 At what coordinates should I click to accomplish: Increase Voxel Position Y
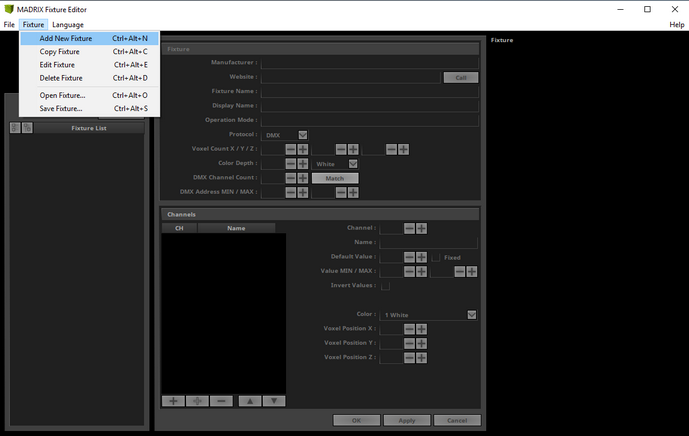[421, 343]
